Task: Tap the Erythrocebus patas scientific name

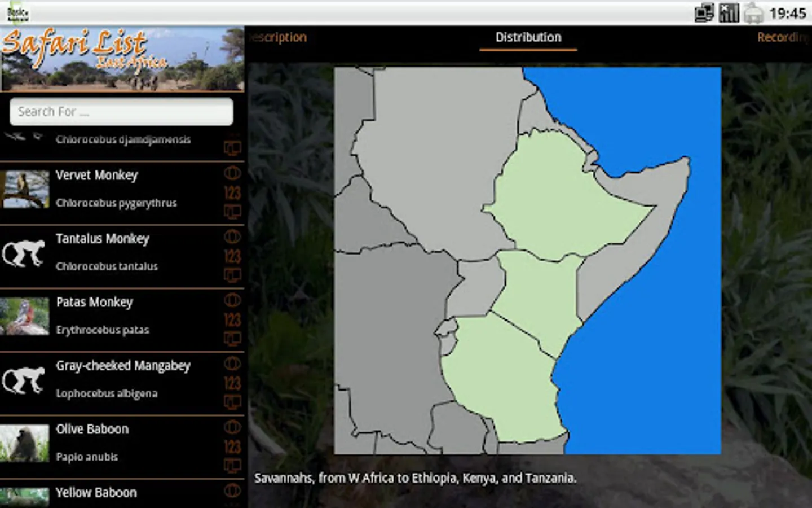Action: (103, 330)
